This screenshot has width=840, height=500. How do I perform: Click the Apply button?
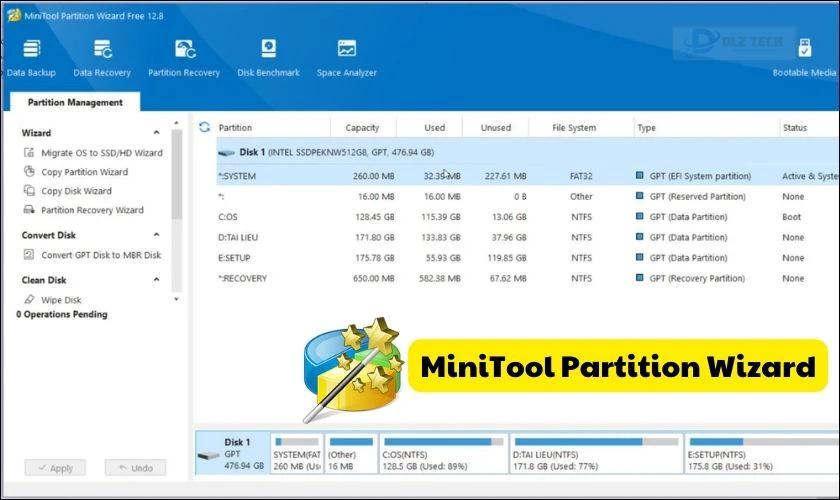[x=55, y=468]
